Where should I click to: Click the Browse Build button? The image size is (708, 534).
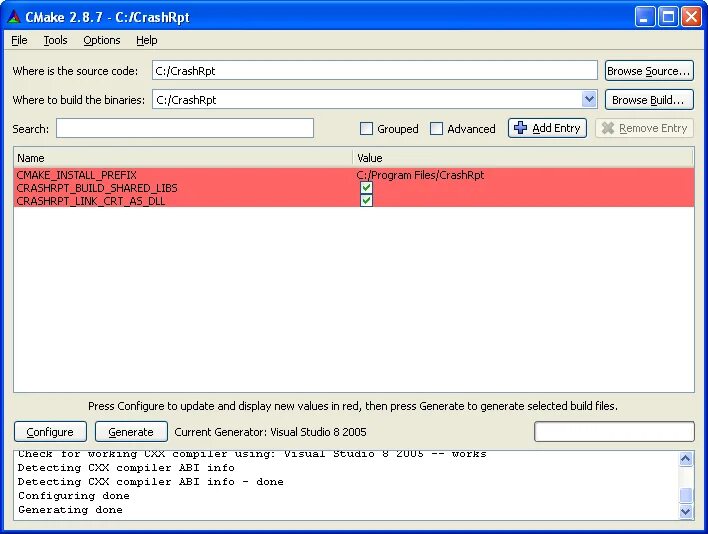pos(649,100)
